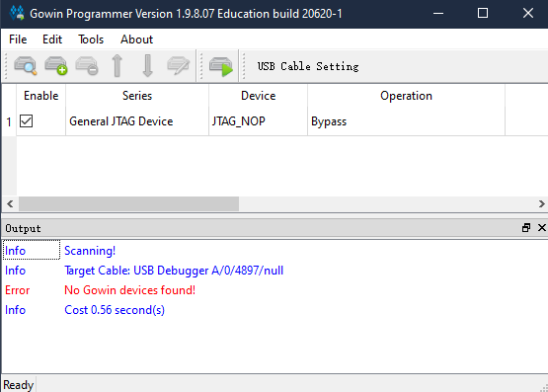Viewport: 548px width, 392px height.
Task: Start programming with the green play icon
Action: pyautogui.click(x=220, y=66)
